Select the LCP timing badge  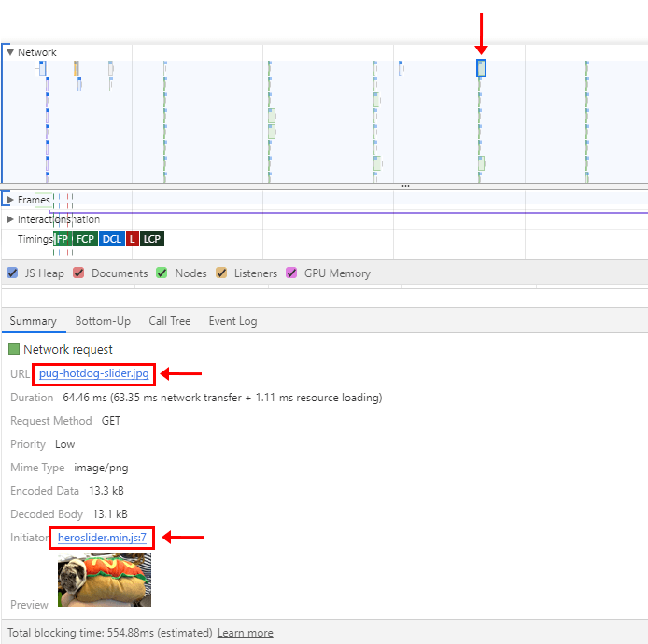152,239
